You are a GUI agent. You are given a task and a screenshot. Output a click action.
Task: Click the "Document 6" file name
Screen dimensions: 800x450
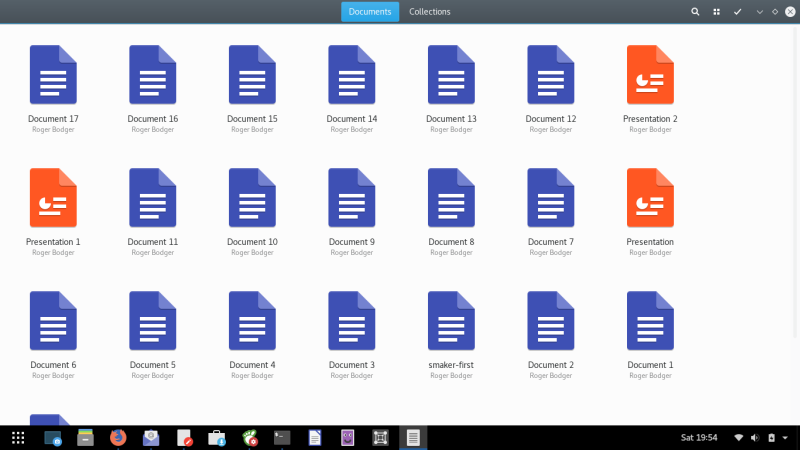pyautogui.click(x=53, y=365)
